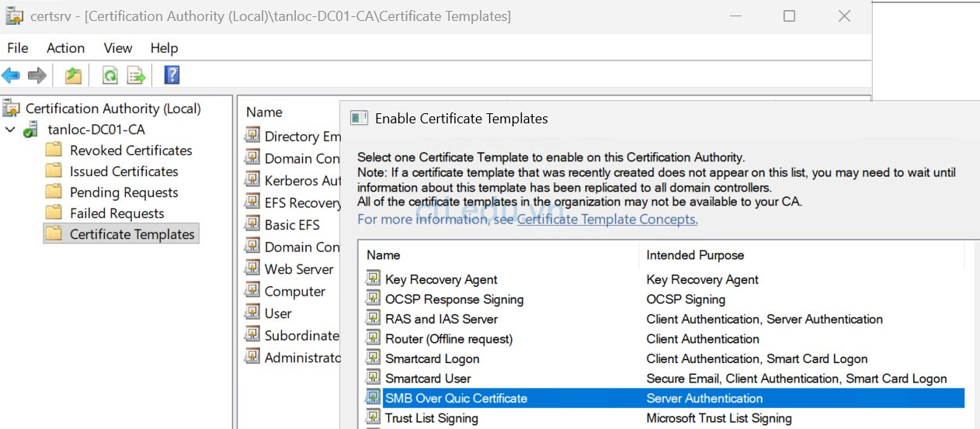Screen dimensions: 980x429
Task: Click the Trust List Signing template icon
Action: 374,417
